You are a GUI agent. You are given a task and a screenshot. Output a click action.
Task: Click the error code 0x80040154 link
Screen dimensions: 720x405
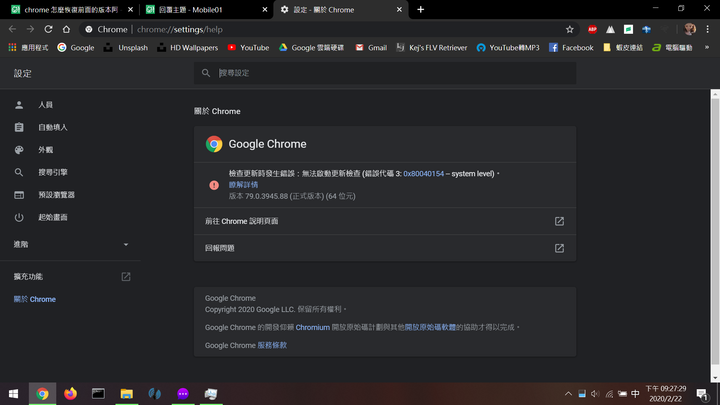coord(423,174)
